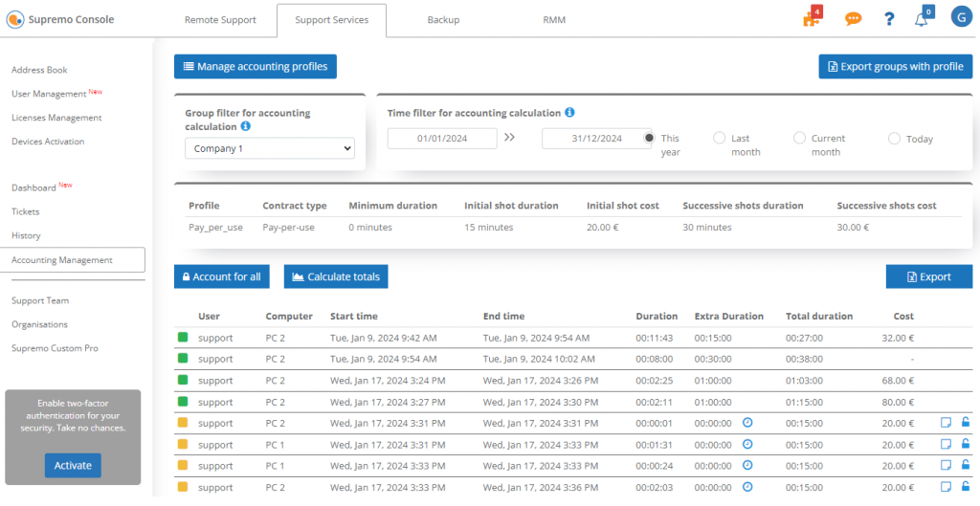The image size is (980, 506).
Task: Open the notifications bell icon
Action: pos(921,19)
